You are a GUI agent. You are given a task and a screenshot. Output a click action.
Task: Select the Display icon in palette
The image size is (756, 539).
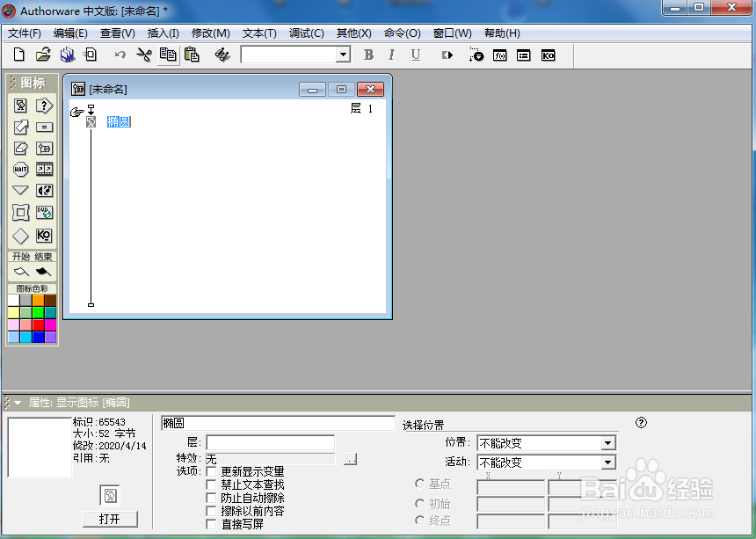pos(21,106)
